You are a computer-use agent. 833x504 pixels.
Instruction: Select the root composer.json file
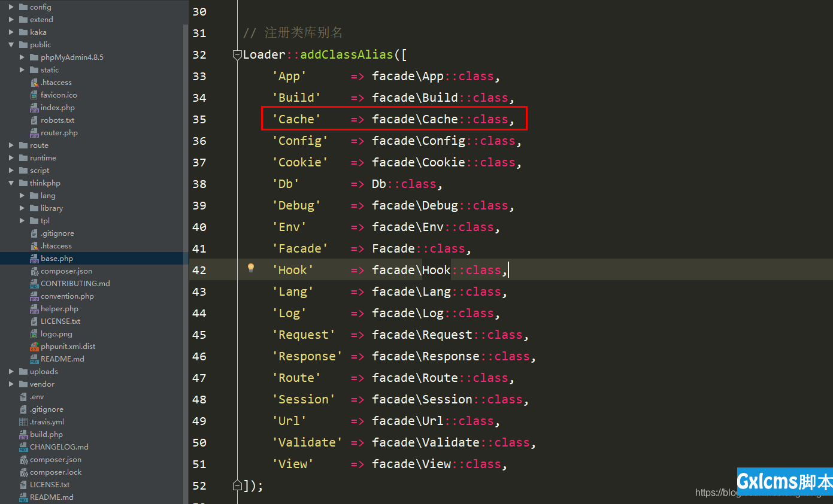tap(56, 460)
